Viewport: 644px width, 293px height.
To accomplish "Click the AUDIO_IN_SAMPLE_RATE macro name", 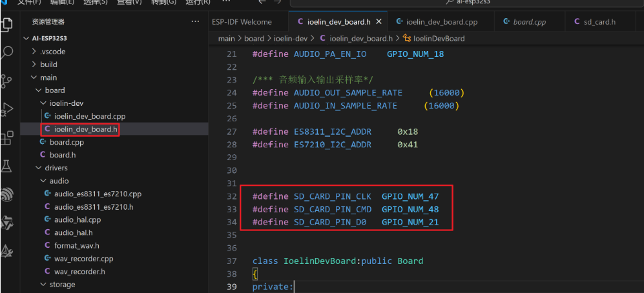I will 346,106.
